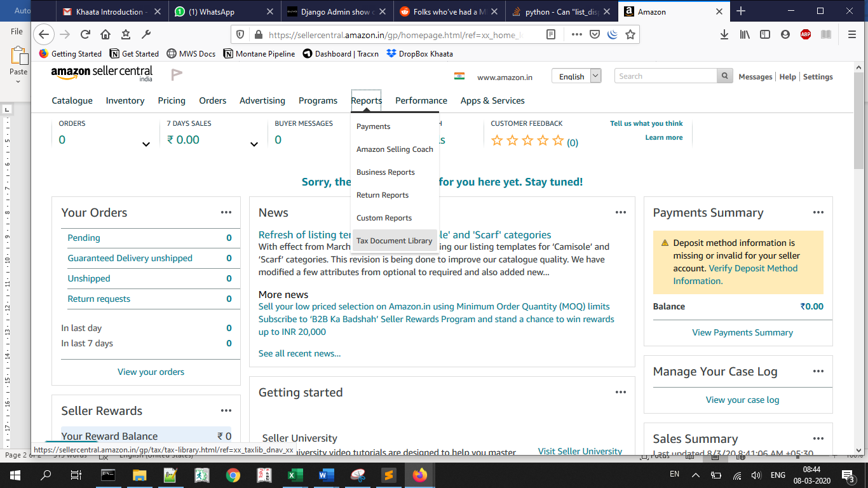The width and height of the screenshot is (868, 488).
Task: Click the padlock site security icon
Action: point(259,35)
